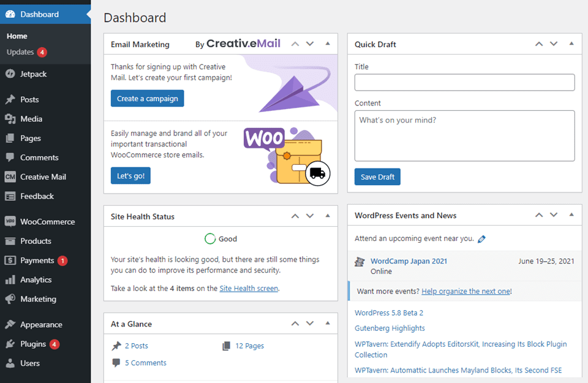Click the Analytics bar chart icon
This screenshot has width=588, height=383.
(x=10, y=280)
